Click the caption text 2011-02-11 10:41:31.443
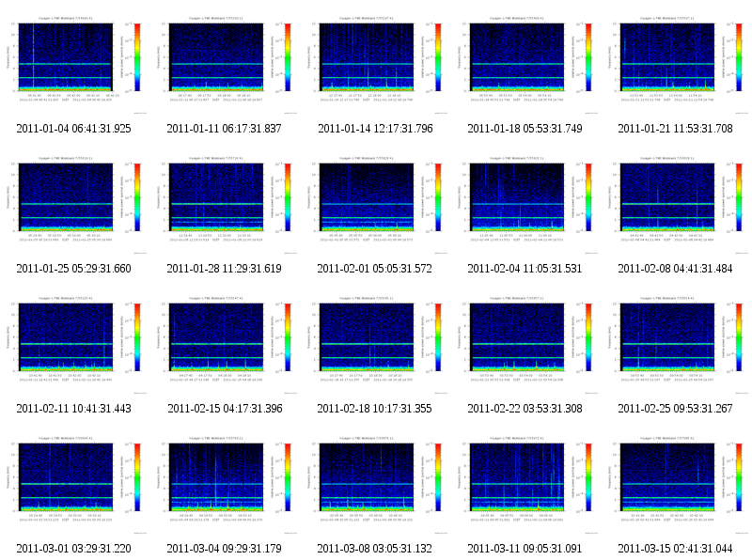Viewport: 752px width, 560px height. click(x=73, y=409)
